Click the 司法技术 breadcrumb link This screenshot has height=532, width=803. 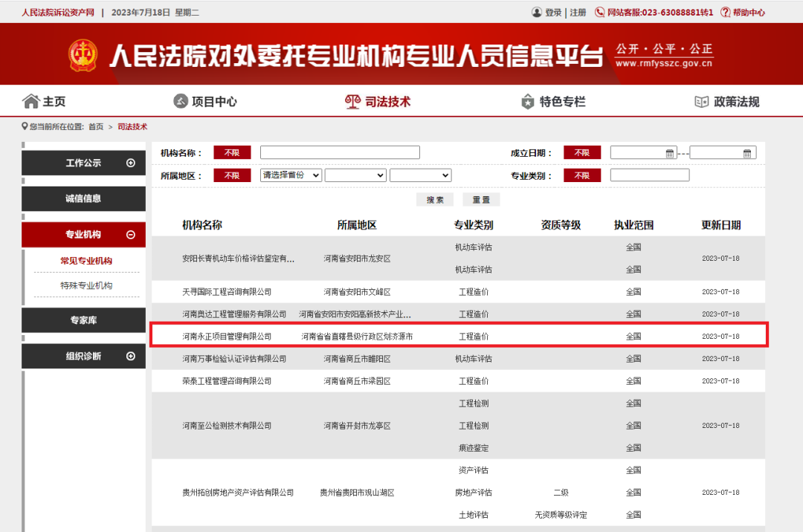point(132,126)
